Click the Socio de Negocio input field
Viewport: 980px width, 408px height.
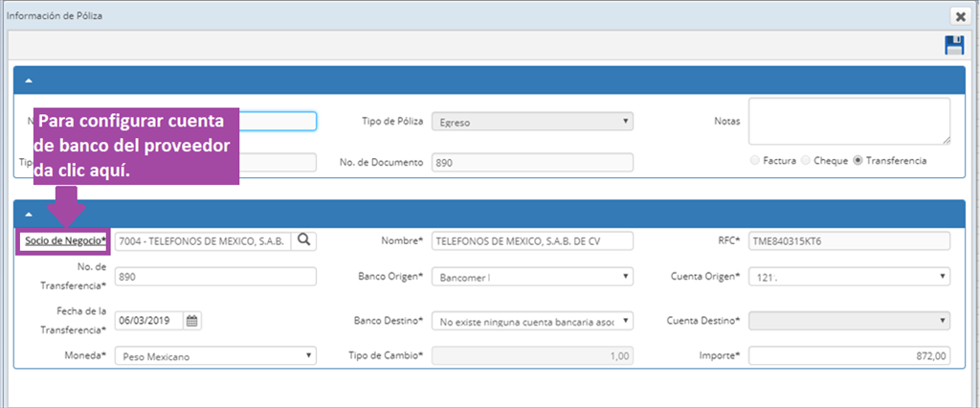point(203,241)
